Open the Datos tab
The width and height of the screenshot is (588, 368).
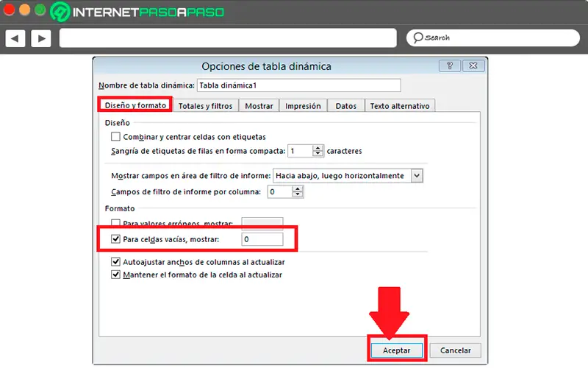pos(345,106)
